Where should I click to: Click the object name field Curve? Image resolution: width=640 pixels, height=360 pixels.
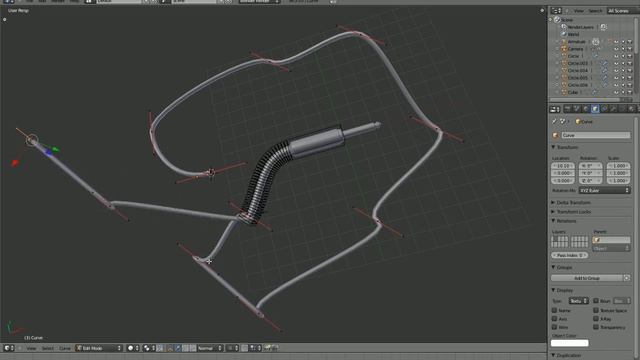pyautogui.click(x=596, y=135)
